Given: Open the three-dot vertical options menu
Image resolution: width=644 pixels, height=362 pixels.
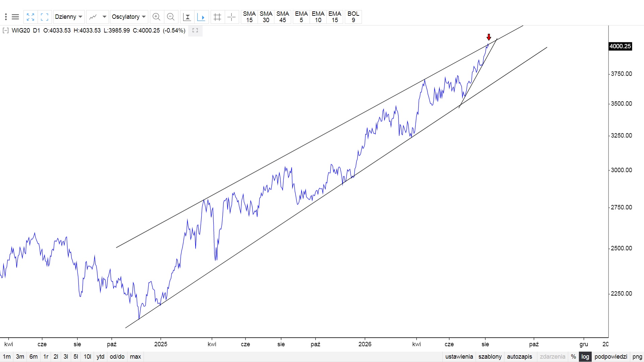Looking at the screenshot, I should (6, 17).
